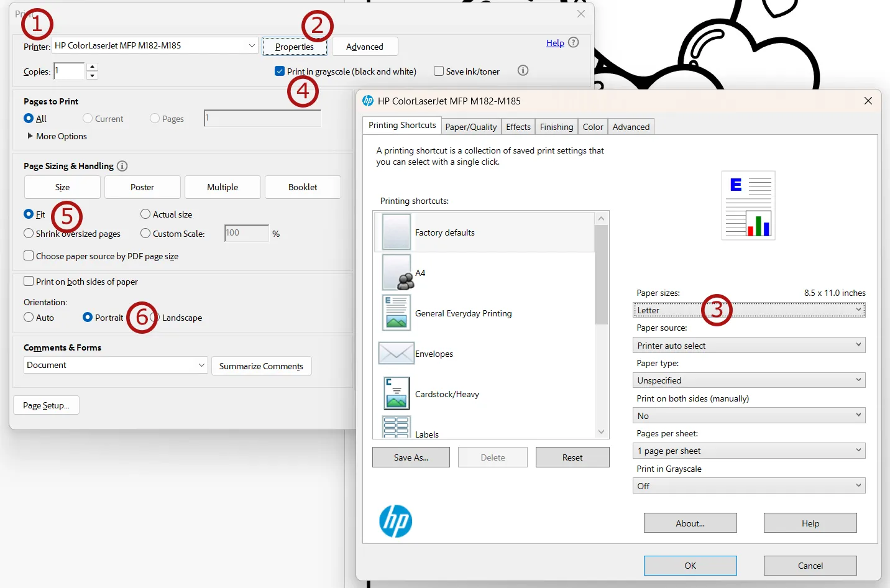Click the Save As button

click(x=410, y=457)
